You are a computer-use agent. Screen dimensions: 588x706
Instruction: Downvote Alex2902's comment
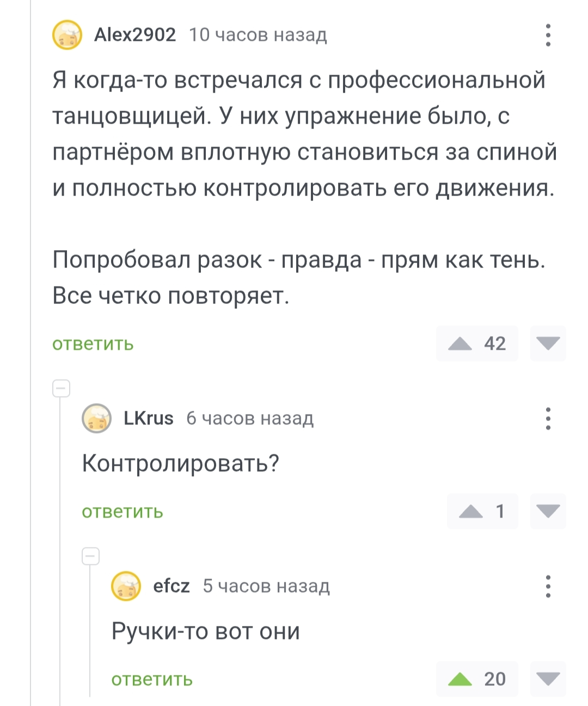click(548, 343)
